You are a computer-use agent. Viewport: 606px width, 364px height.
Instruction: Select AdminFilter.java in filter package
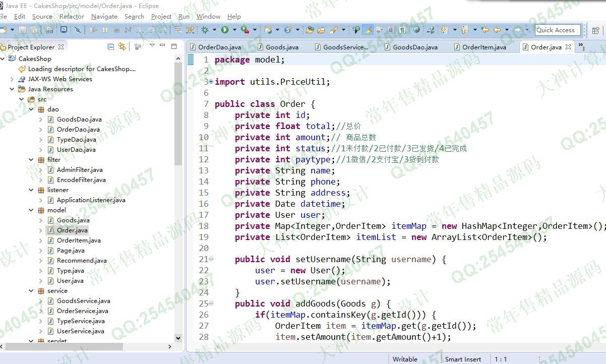(x=80, y=170)
